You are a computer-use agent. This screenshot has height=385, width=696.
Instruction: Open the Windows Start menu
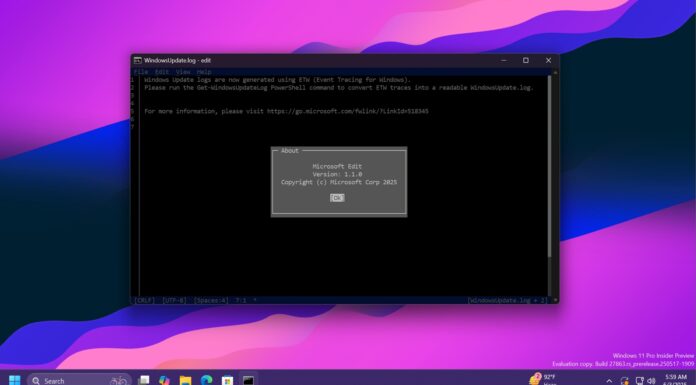tap(15, 380)
